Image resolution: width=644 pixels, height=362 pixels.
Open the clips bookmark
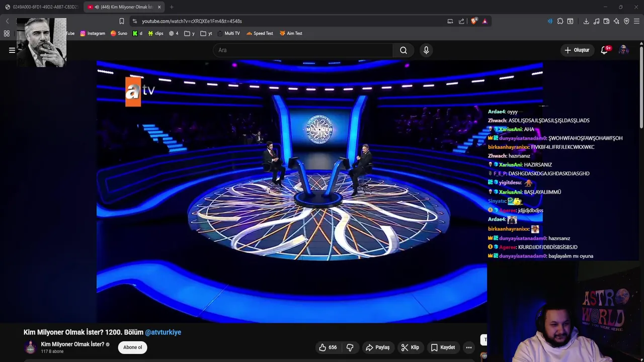[x=155, y=33]
